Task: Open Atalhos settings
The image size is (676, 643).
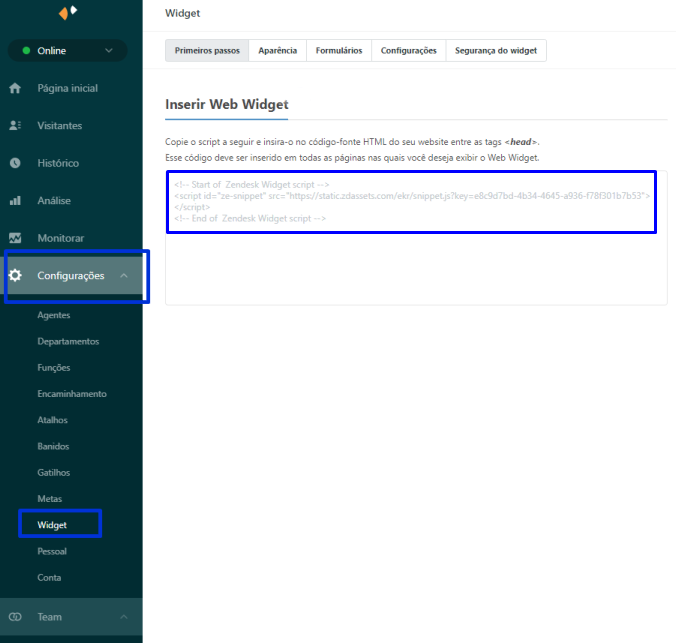Action: [53, 420]
